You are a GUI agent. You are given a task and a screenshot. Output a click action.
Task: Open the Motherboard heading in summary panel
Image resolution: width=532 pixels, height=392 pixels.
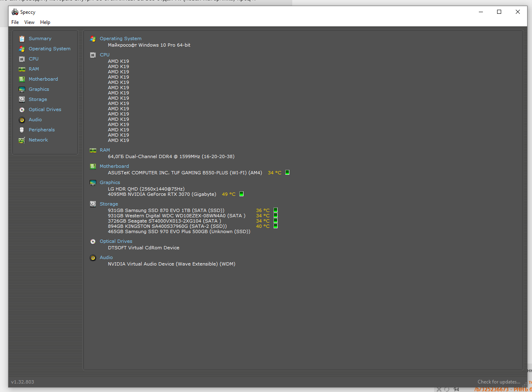pyautogui.click(x=114, y=166)
